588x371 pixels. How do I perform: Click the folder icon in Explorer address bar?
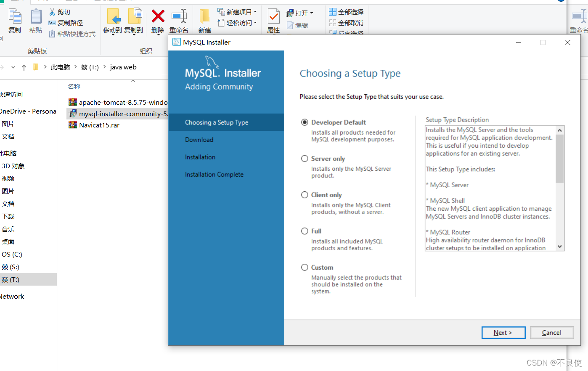pos(36,67)
